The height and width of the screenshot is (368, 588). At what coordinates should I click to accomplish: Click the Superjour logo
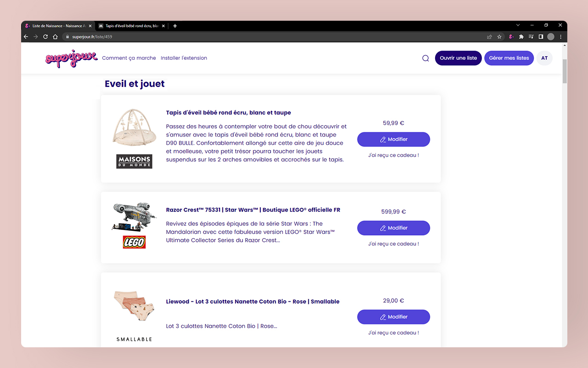click(x=71, y=58)
